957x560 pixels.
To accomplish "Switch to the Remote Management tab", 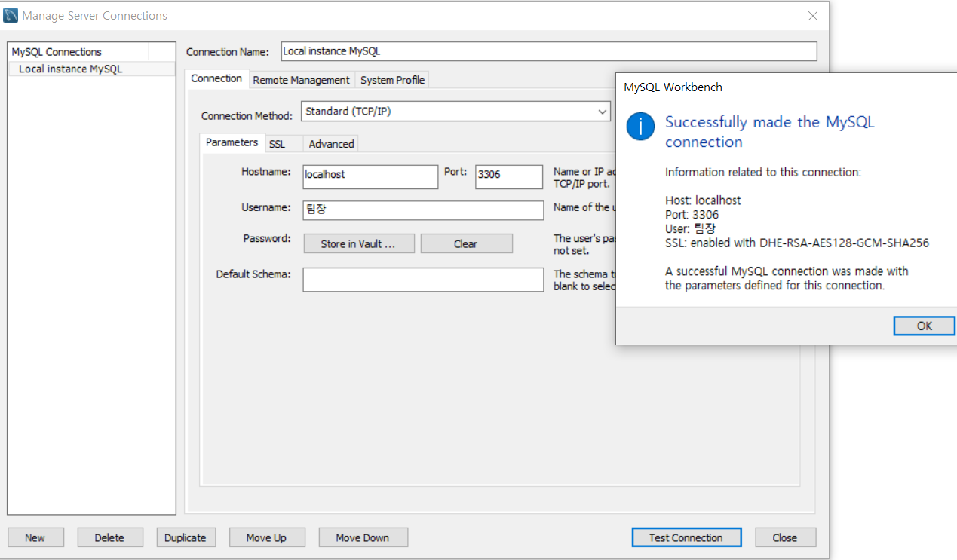I will 302,80.
